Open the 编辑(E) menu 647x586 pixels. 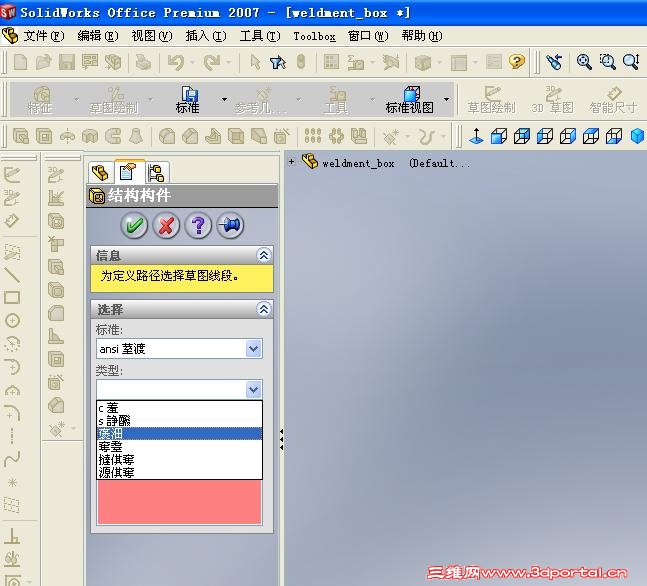(98, 36)
